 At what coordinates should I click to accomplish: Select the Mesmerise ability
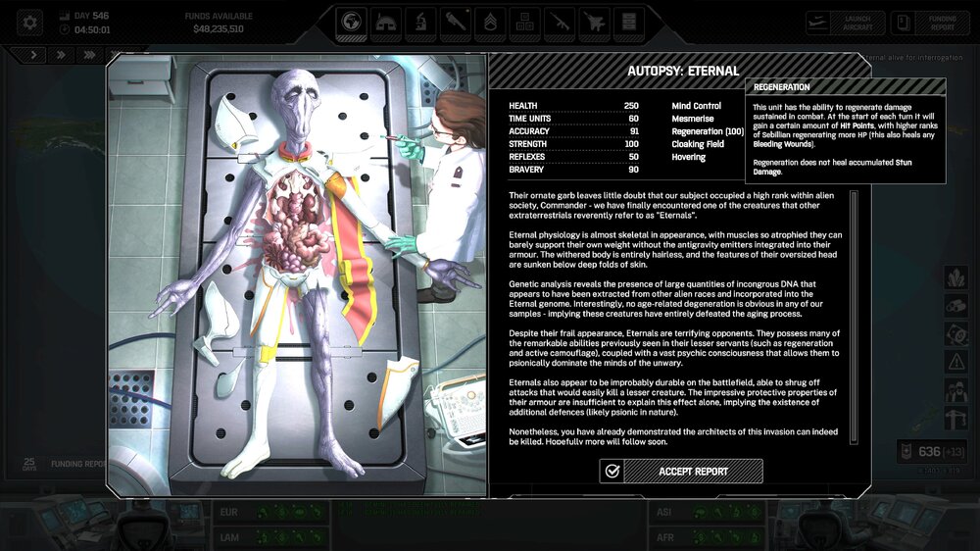693,119
